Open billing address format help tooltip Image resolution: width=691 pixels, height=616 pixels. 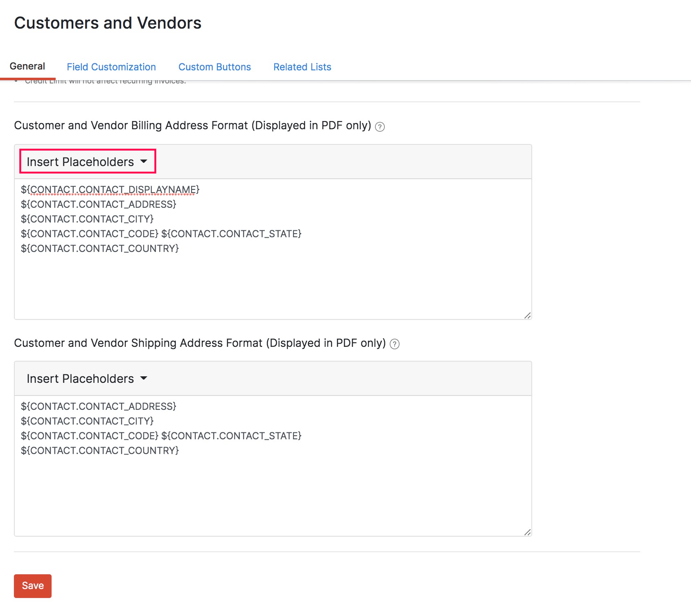380,126
